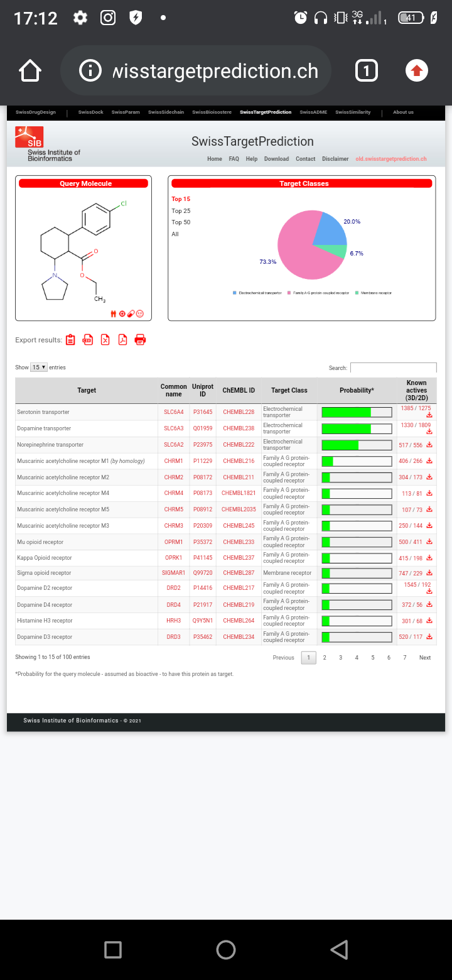Screen dimensions: 452x980
Task: Download known actives for Mu opioid receptor
Action: [x=429, y=542]
